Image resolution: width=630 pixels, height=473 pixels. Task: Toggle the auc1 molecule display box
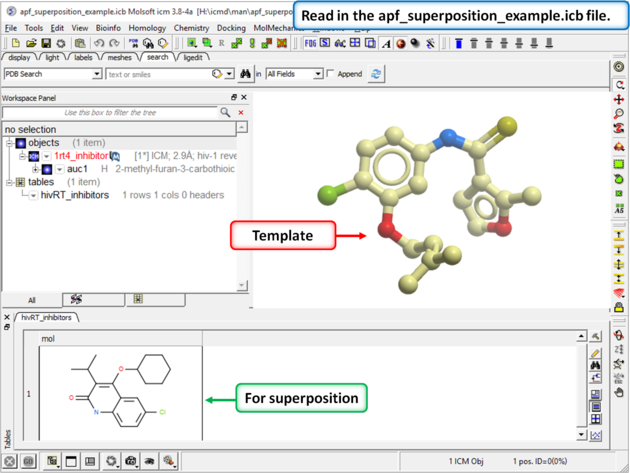click(x=46, y=170)
